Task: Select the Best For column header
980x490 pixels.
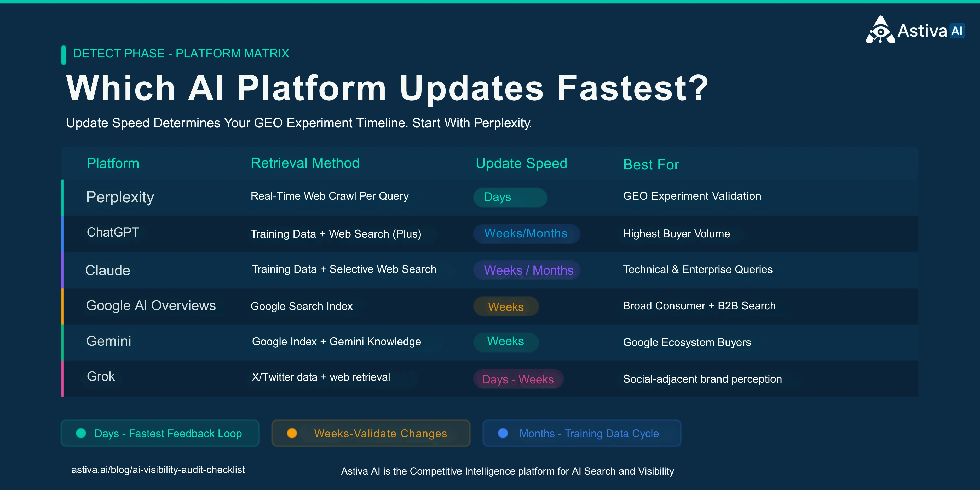Action: (x=651, y=164)
